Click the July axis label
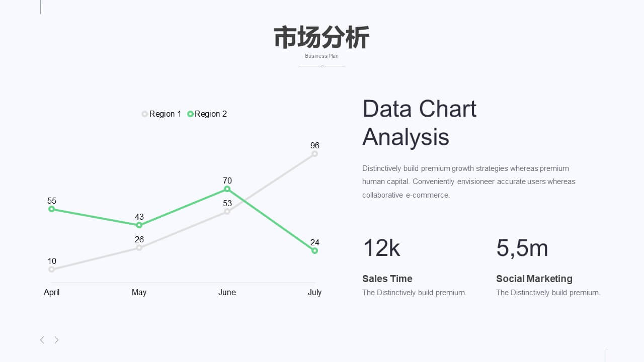The image size is (644, 362). coord(314,293)
